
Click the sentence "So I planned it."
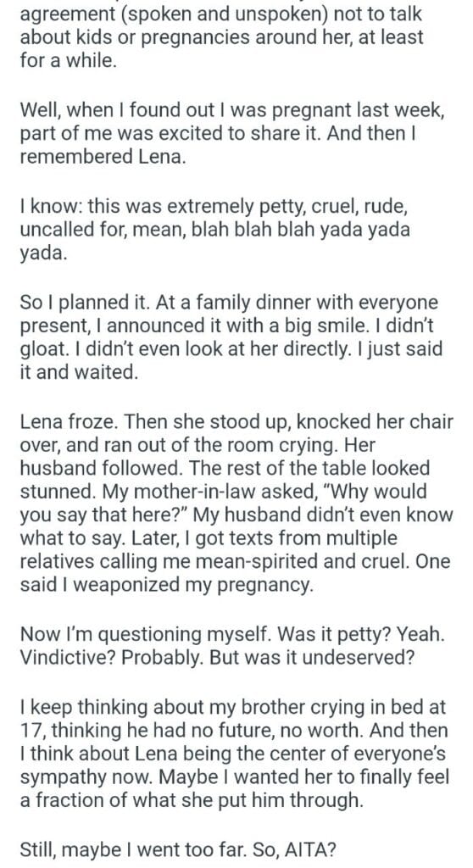(x=86, y=303)
